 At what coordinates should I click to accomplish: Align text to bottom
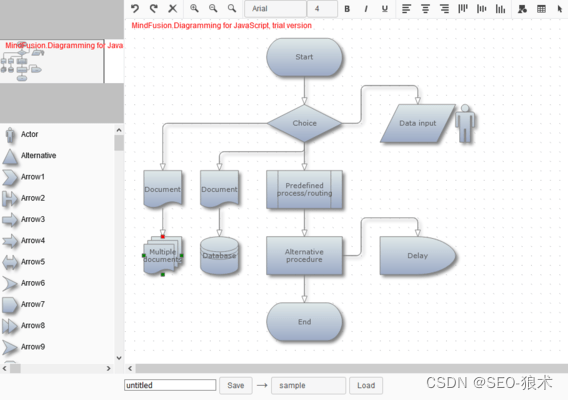501,9
